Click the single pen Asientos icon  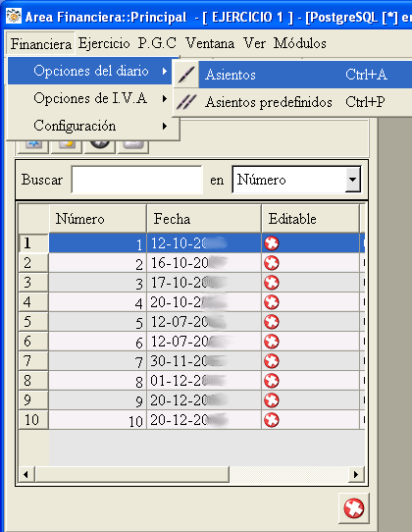click(186, 75)
